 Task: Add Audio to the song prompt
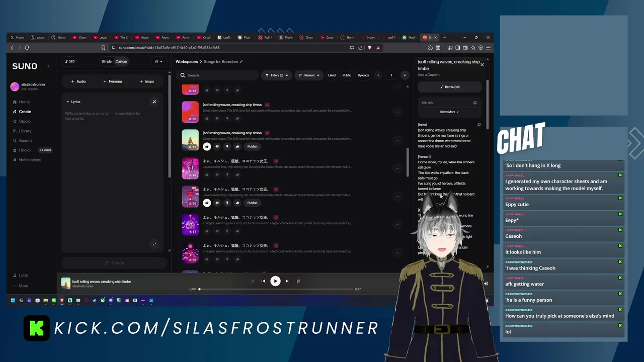(78, 81)
